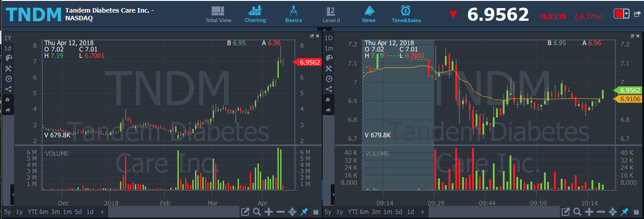Zoom out on right chart
The image size is (644, 219).
601,212
